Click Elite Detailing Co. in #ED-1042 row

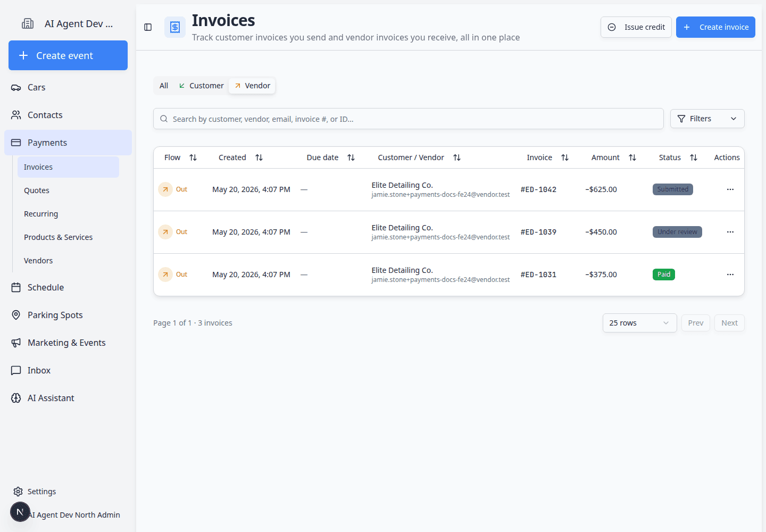[x=402, y=185]
